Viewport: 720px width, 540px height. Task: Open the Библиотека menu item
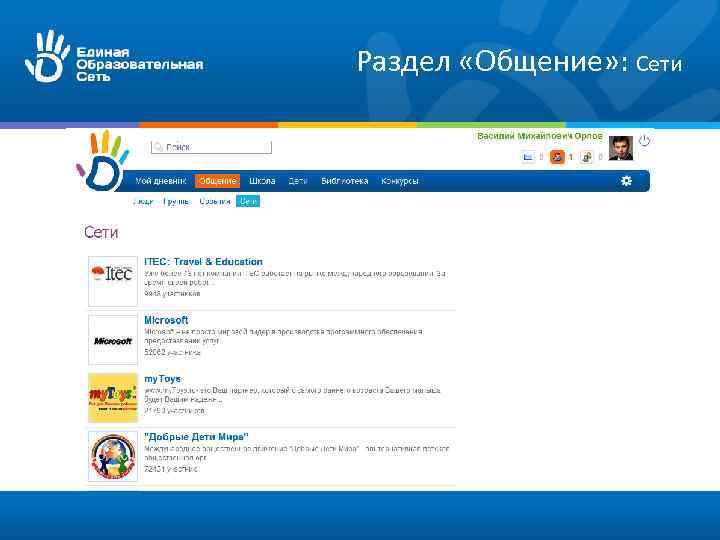344,181
